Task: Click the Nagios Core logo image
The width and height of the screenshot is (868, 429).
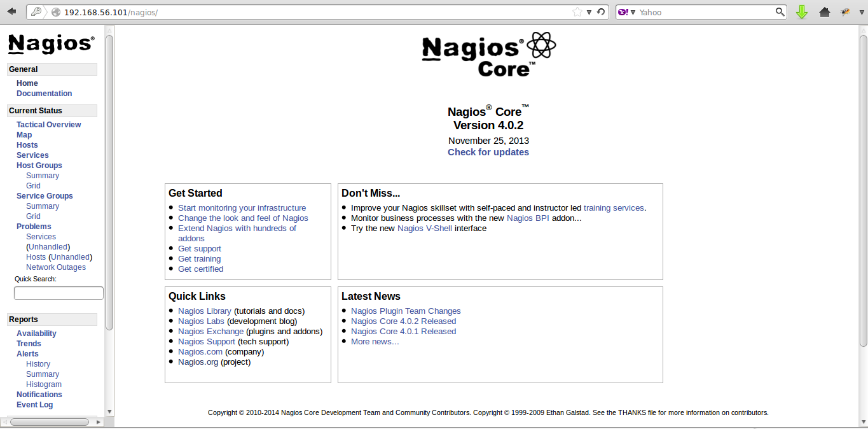Action: pos(488,55)
